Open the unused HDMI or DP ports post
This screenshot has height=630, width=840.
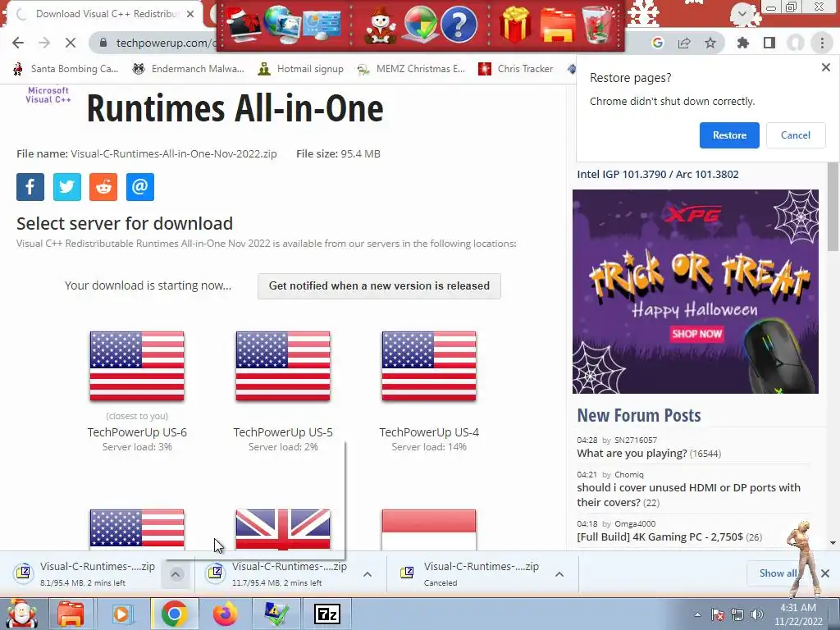tap(688, 495)
